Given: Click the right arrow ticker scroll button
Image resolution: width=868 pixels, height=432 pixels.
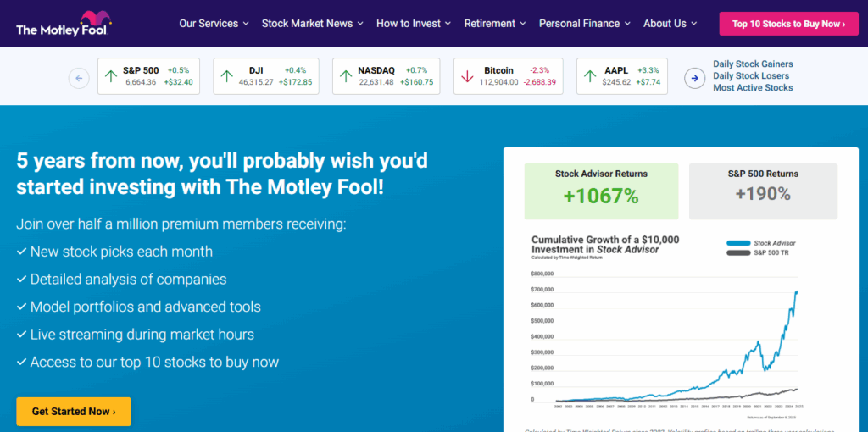Looking at the screenshot, I should click(694, 78).
